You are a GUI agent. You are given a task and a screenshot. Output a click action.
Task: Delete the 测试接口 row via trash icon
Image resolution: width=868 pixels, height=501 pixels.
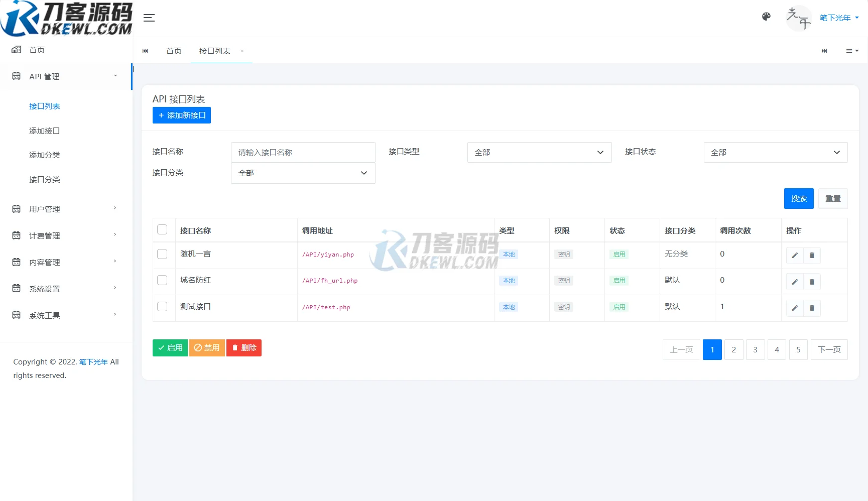coord(812,308)
